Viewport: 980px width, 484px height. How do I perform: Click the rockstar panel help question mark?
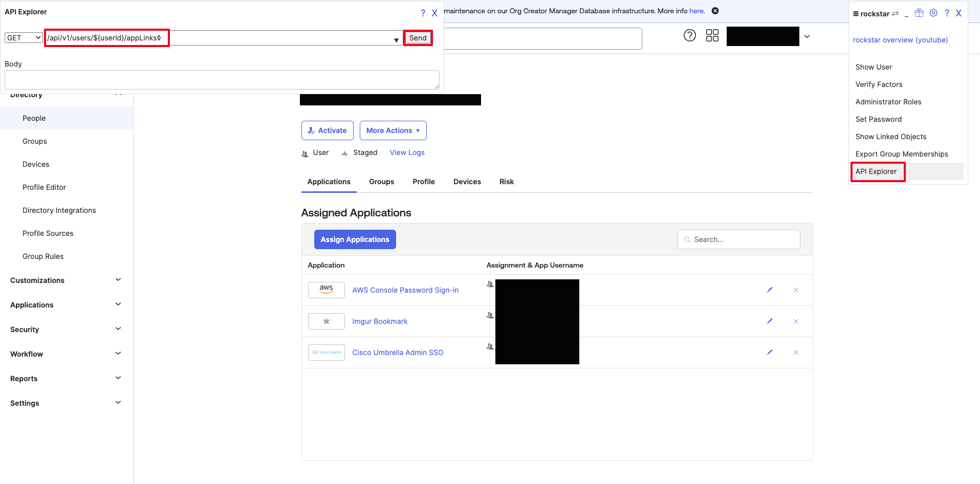947,13
